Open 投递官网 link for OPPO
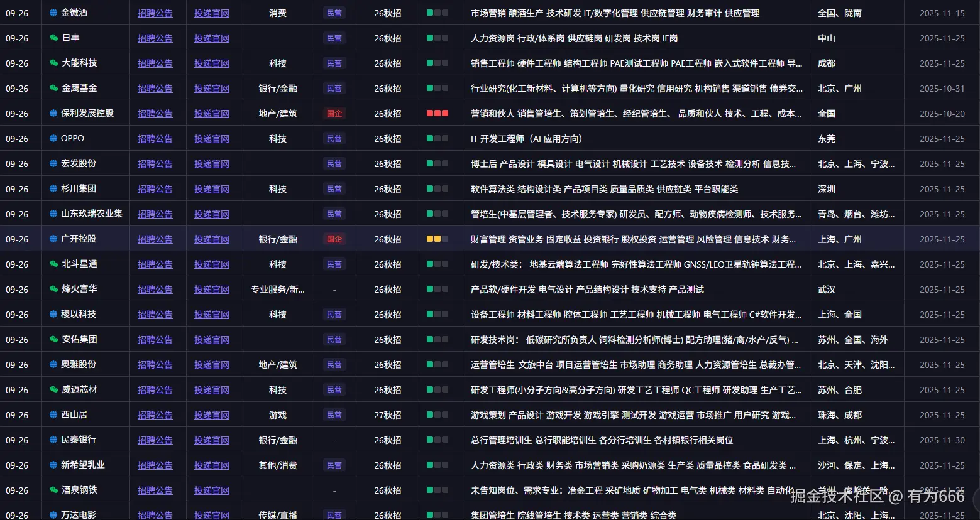Viewport: 980px width, 520px height. pyautogui.click(x=212, y=139)
